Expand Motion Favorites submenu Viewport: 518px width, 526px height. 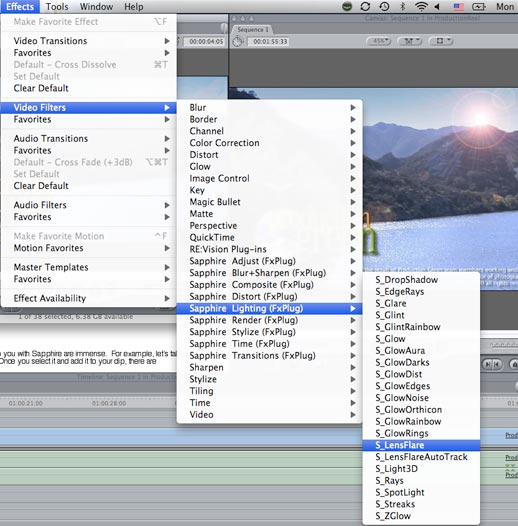pos(89,248)
